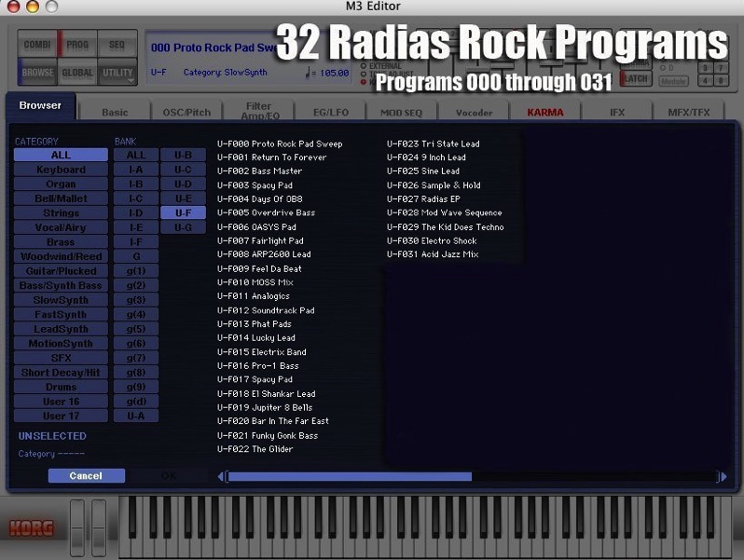This screenshot has height=560, width=744.
Task: Open the IFX tab
Action: [617, 112]
